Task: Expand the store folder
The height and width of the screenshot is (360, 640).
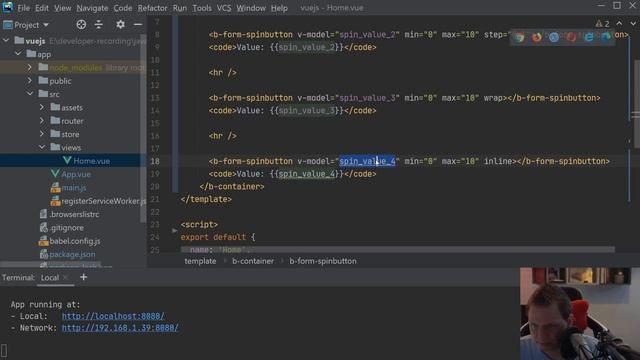Action: (x=42, y=133)
